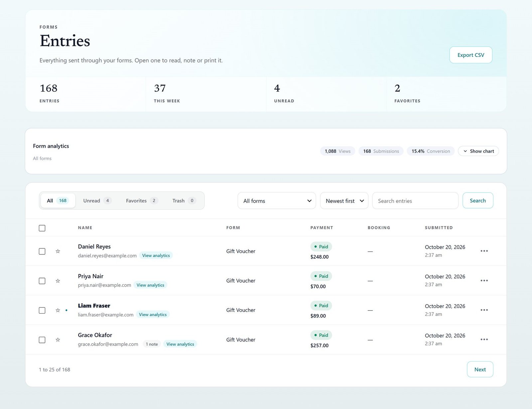Click the 168 Entries stat

click(85, 94)
